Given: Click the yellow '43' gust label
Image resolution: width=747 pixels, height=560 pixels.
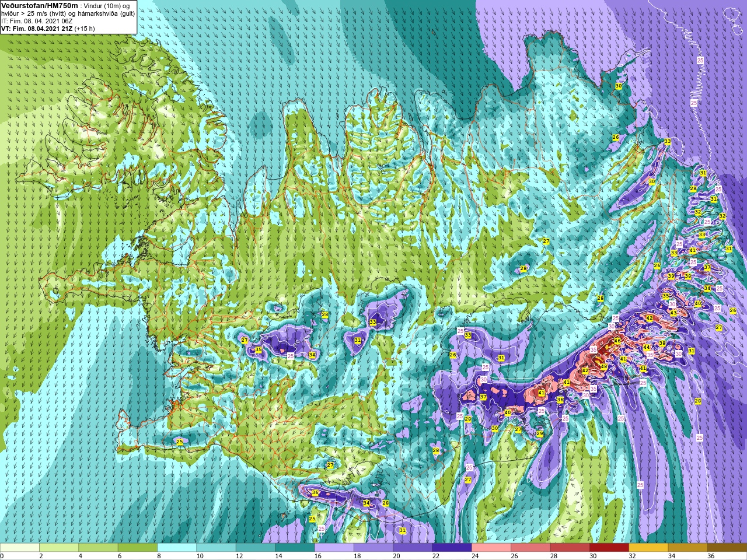Looking at the screenshot, I should [x=673, y=313].
